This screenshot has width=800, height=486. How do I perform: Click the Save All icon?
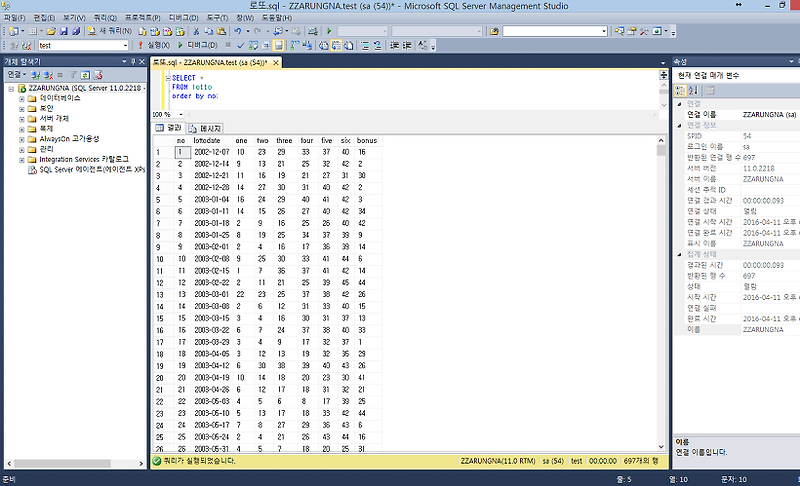[x=76, y=31]
